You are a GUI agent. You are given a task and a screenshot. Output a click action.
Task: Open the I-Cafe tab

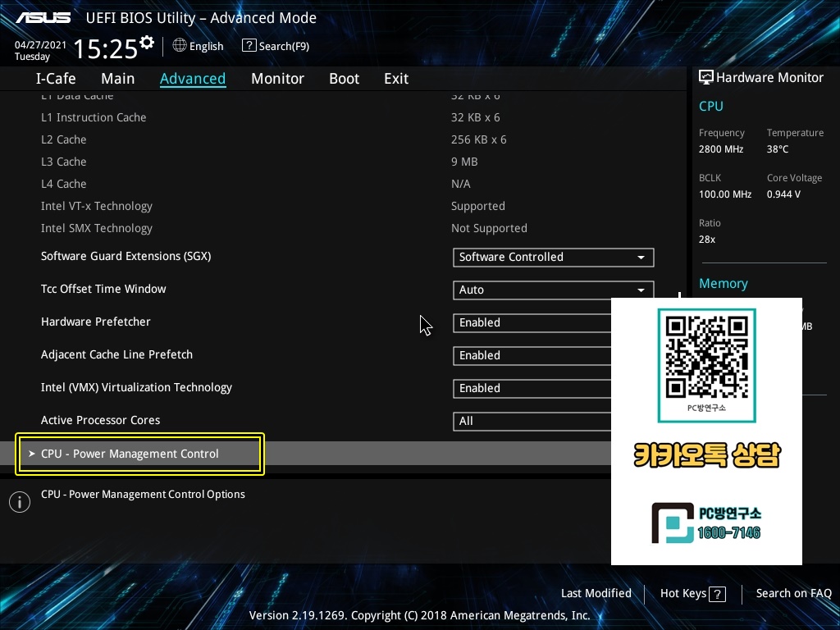click(x=56, y=79)
